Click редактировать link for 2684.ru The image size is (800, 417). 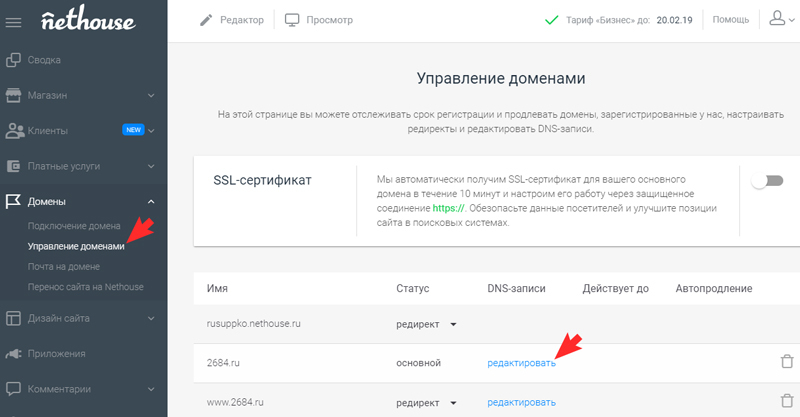pos(521,363)
